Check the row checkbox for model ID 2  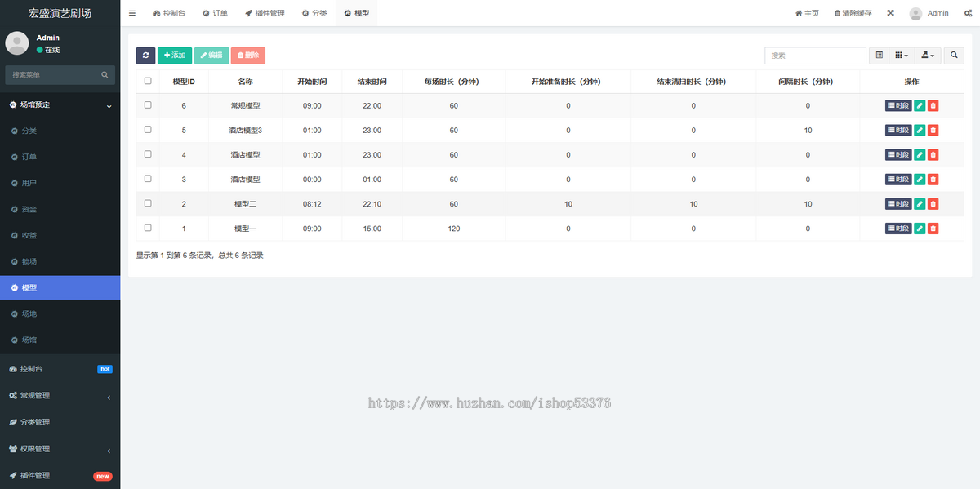click(x=148, y=203)
